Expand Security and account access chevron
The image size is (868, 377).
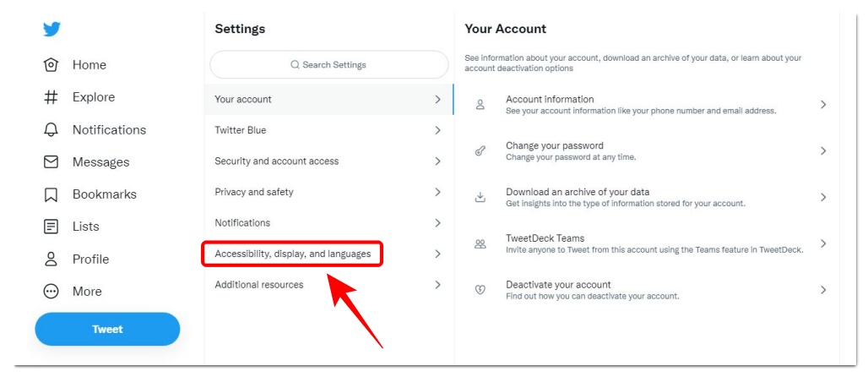coord(437,161)
